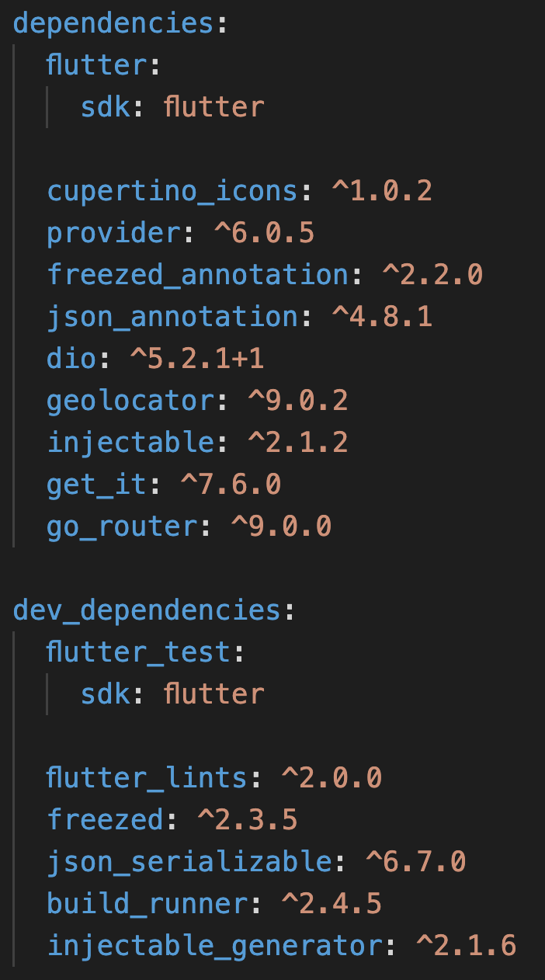This screenshot has height=980, width=545.
Task: Place cursor on json_serializable package name
Action: pyautogui.click(x=189, y=862)
